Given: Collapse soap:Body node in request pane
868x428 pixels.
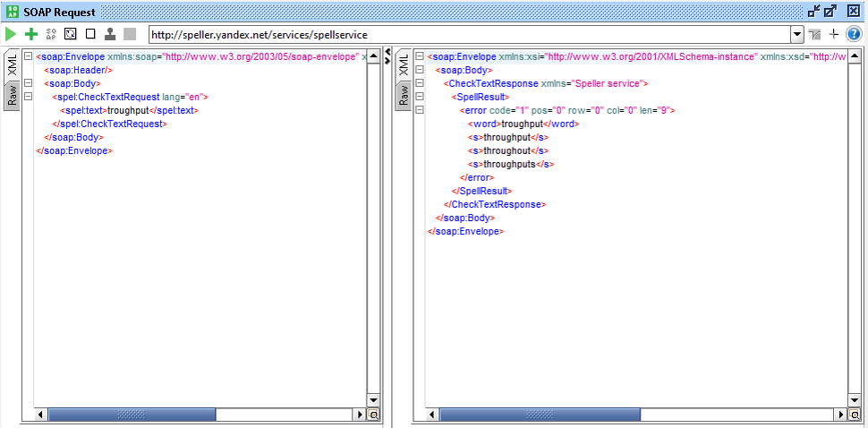Looking at the screenshot, I should (x=28, y=83).
